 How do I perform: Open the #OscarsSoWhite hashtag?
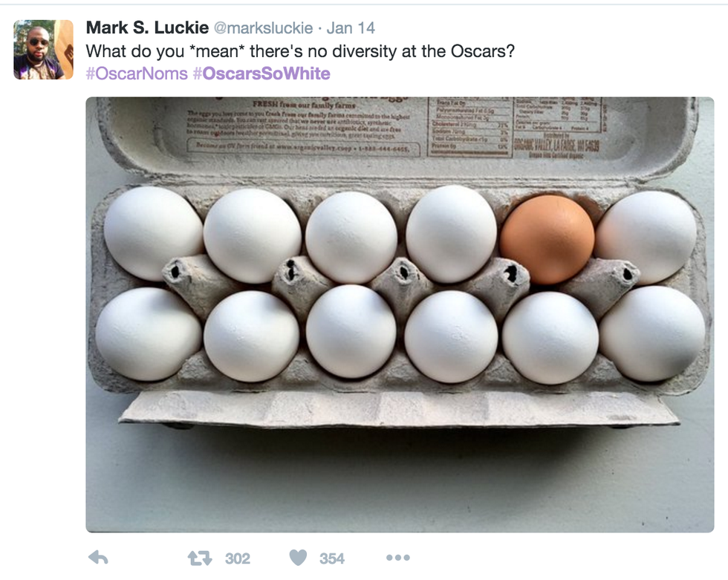point(261,74)
